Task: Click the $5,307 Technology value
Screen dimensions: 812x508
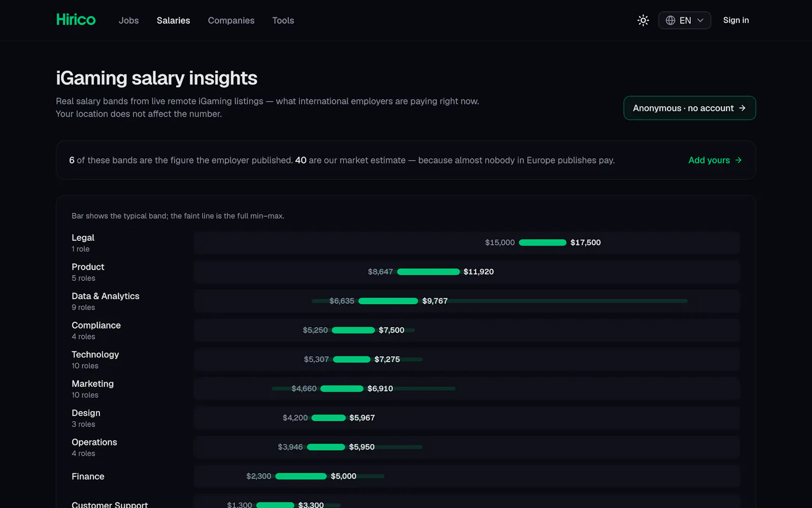Action: click(316, 360)
